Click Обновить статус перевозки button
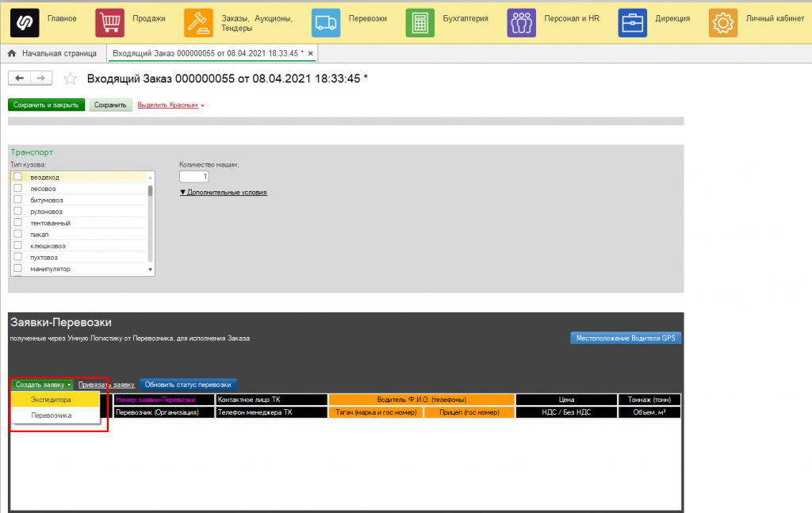Screen dimensions: 812x513 point(188,385)
